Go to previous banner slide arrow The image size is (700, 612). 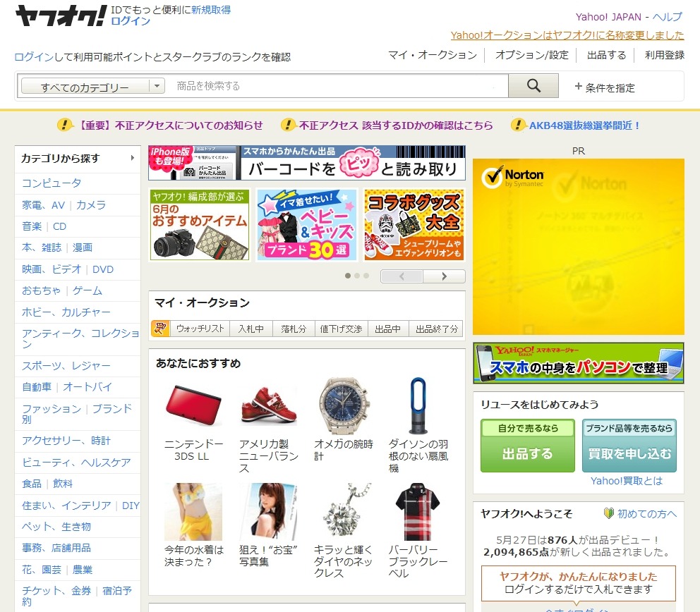(402, 276)
